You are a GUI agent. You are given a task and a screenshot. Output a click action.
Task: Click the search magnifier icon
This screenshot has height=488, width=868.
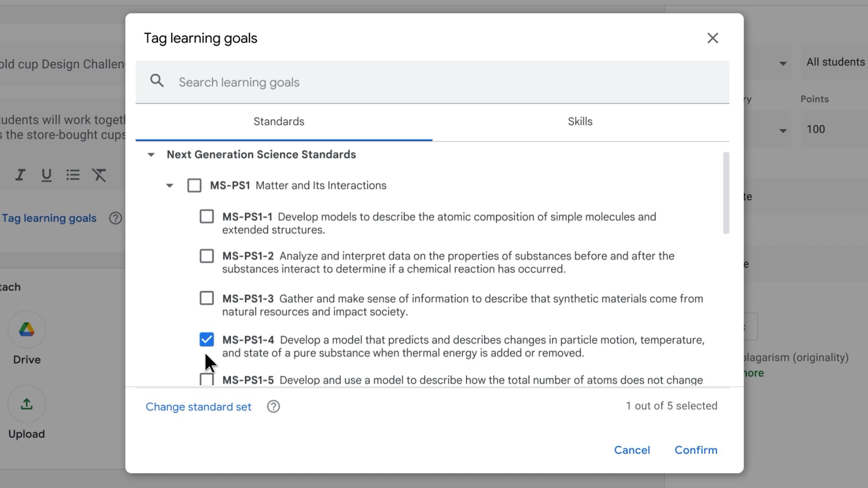157,81
